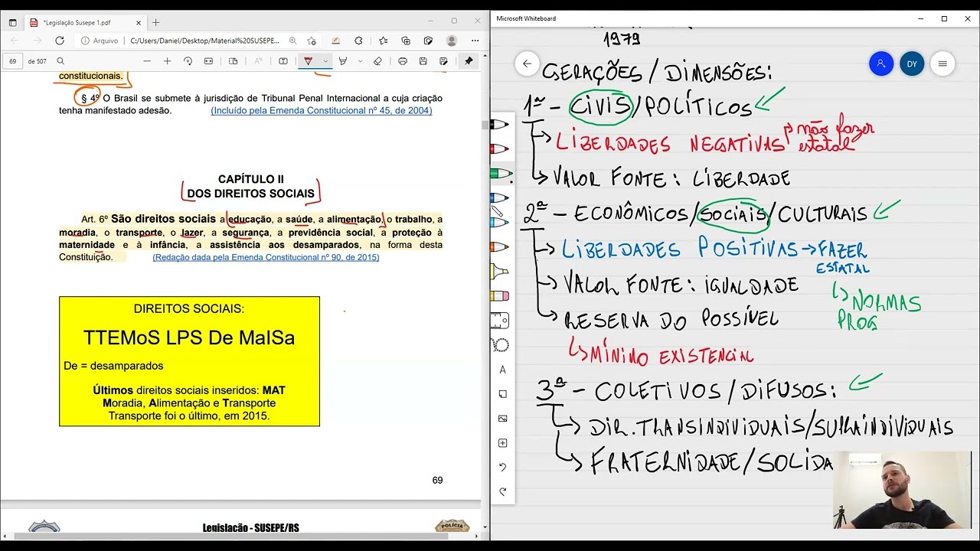Screen dimensions: 980x551
Task: Click the PDF Read aloud button
Action: point(258,61)
